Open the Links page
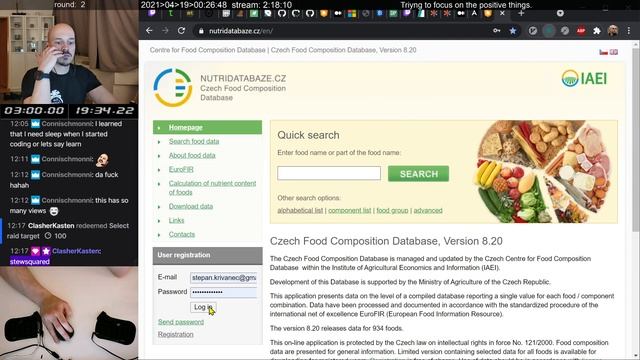This screenshot has width=640, height=360. [176, 220]
